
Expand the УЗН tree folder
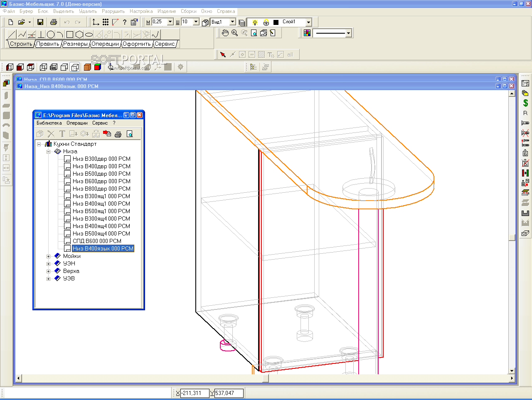click(x=49, y=264)
